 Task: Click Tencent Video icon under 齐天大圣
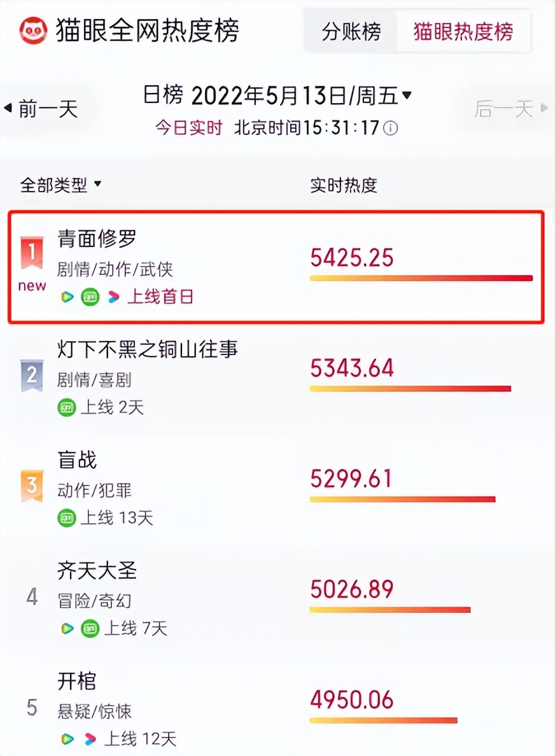(x=67, y=629)
